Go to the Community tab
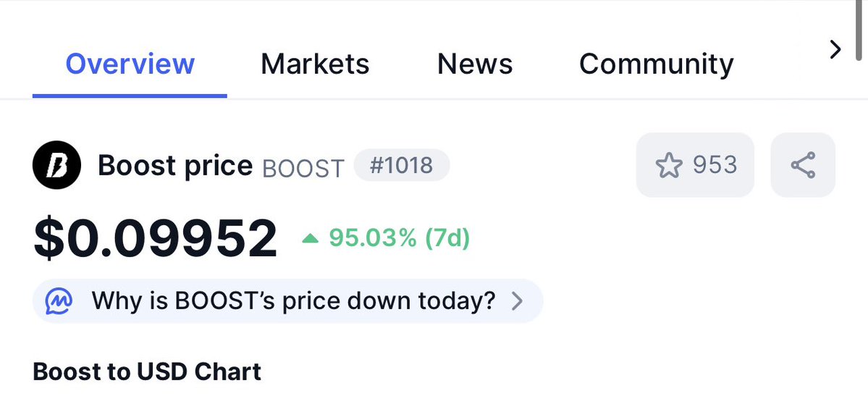This screenshot has height=399, width=868. [657, 64]
